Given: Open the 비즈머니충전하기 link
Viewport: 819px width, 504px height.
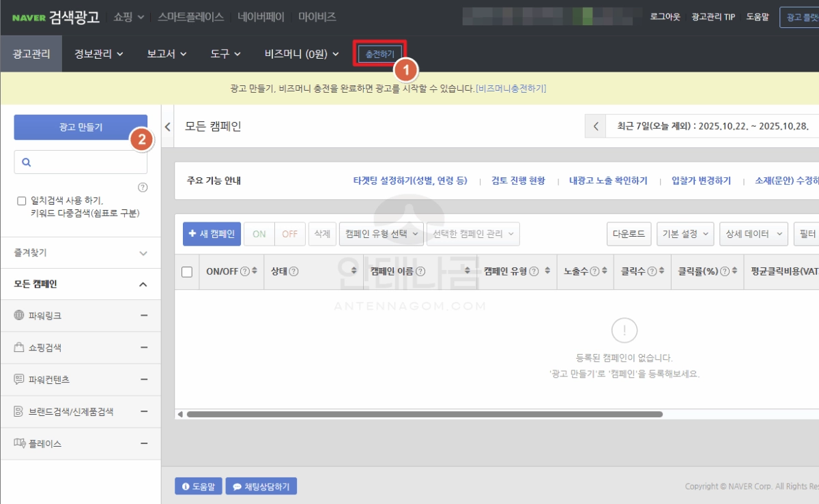Looking at the screenshot, I should 512,87.
